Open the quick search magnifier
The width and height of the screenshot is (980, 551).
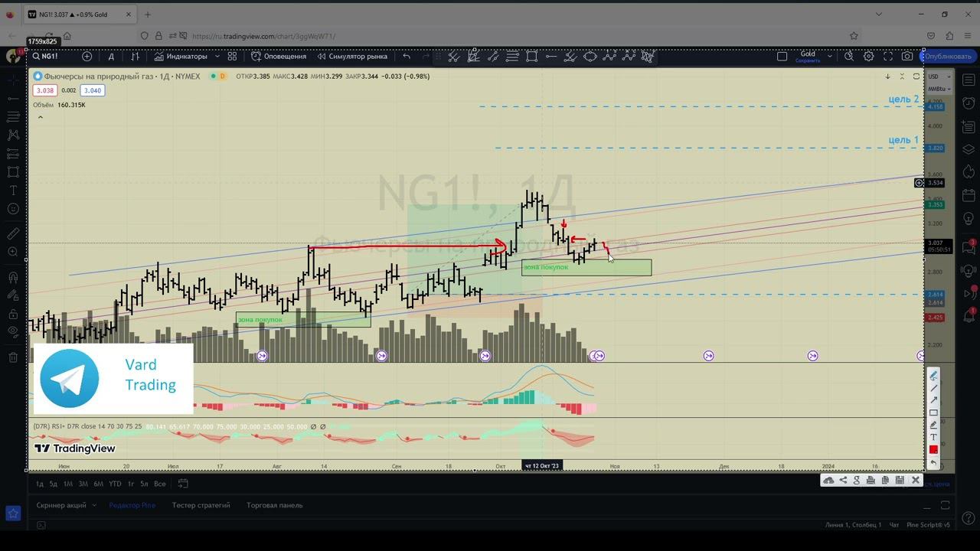coord(849,56)
